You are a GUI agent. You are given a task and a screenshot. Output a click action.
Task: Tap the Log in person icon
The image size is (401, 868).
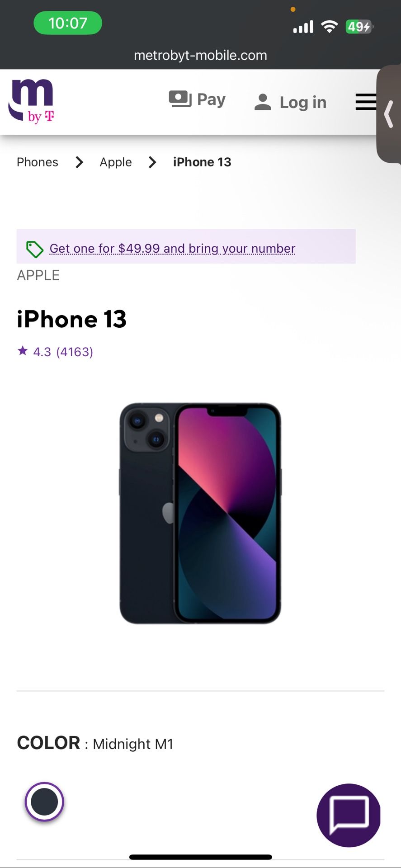tap(263, 102)
